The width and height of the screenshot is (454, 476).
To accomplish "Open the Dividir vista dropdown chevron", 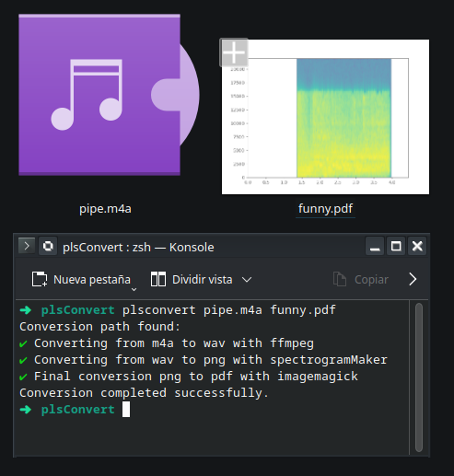I will [247, 280].
